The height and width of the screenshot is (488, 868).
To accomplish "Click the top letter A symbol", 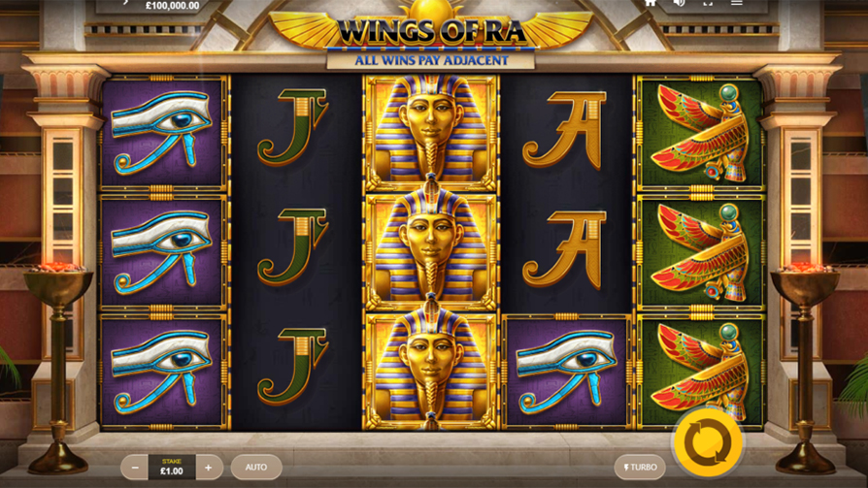I will [566, 131].
